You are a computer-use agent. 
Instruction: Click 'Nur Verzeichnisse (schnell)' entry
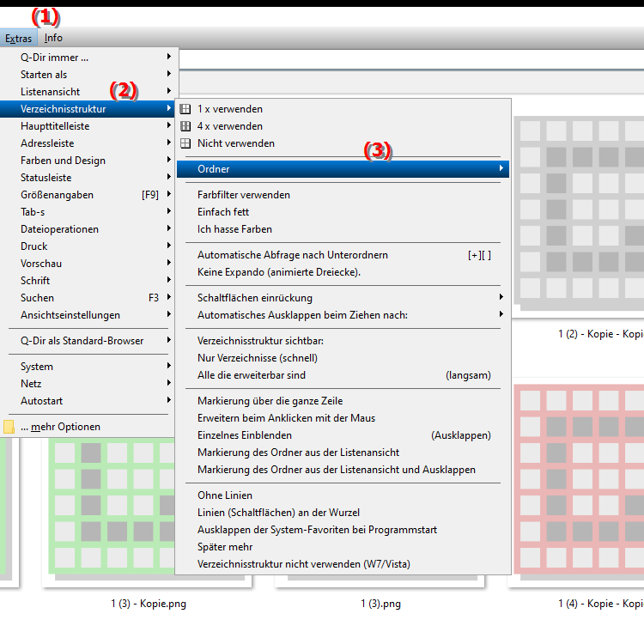coord(258,358)
